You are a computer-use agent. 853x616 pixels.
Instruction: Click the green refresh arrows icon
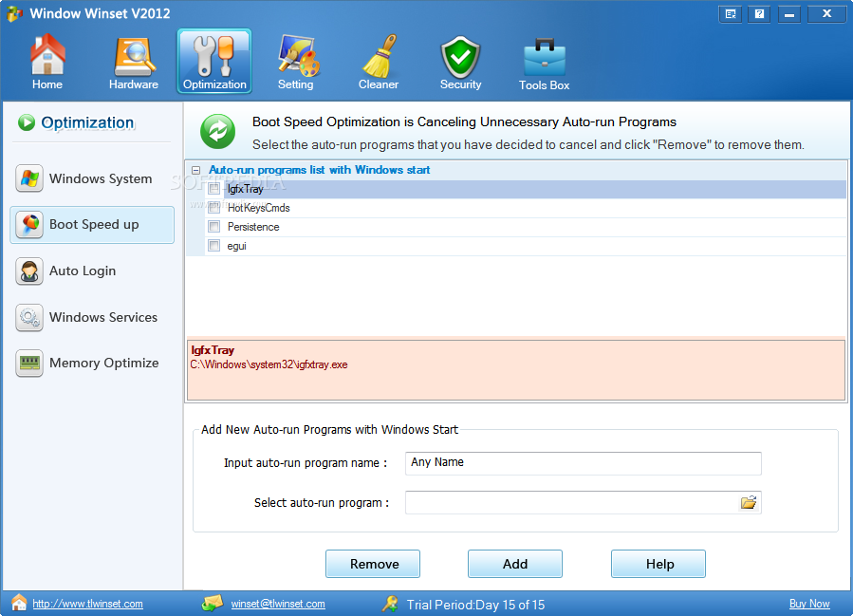[217, 131]
